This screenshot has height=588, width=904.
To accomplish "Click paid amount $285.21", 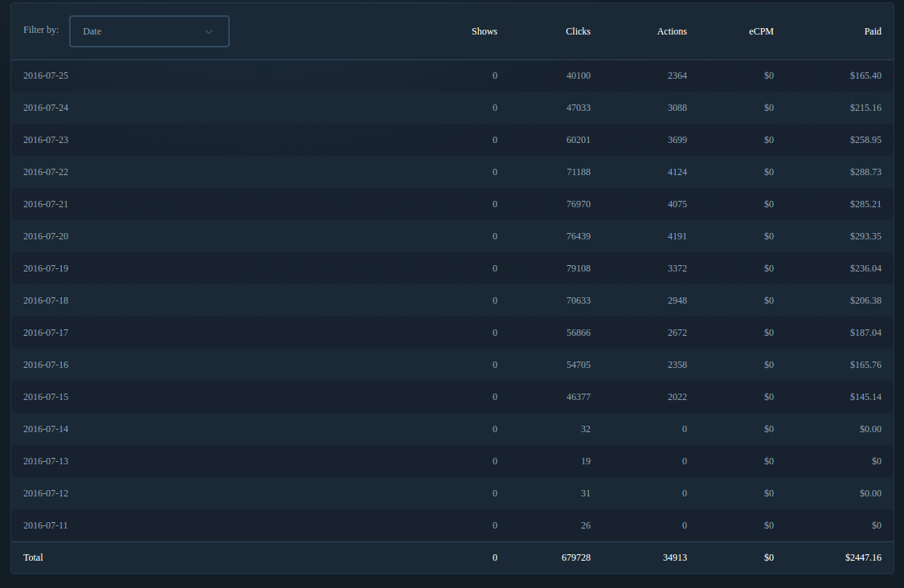I will (865, 204).
